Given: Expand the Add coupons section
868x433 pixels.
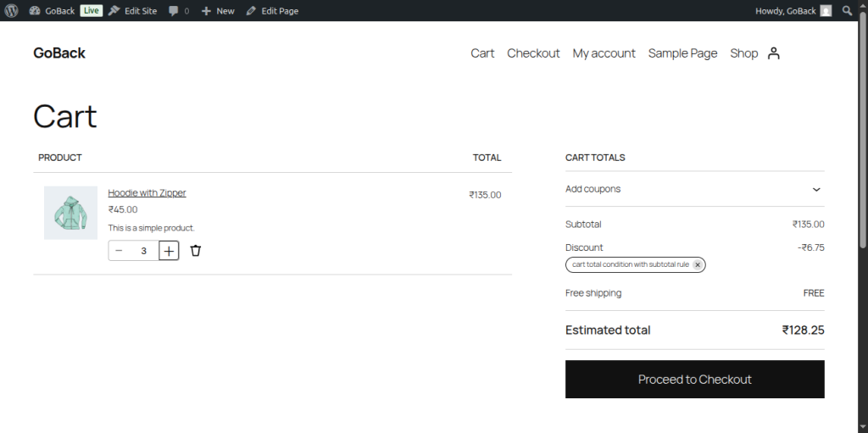Looking at the screenshot, I should [x=695, y=189].
